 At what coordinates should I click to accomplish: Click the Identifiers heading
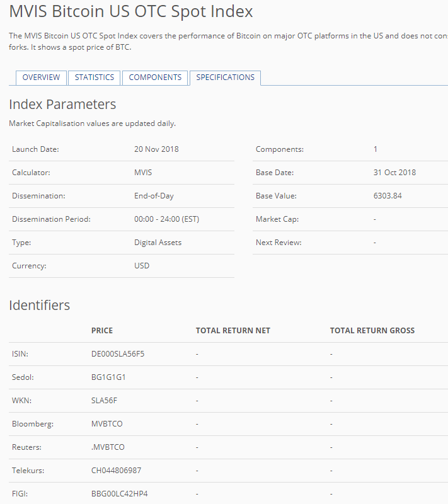click(39, 305)
